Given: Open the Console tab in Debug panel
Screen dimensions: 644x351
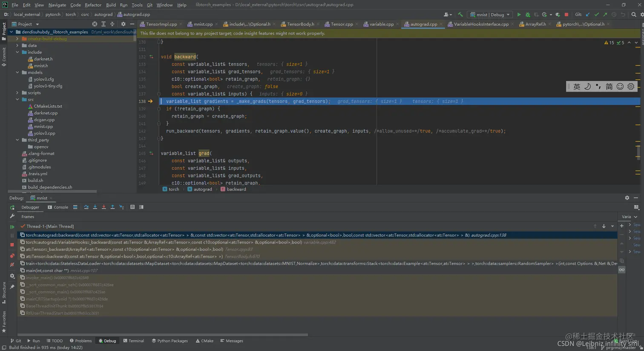Looking at the screenshot, I should (58, 207).
